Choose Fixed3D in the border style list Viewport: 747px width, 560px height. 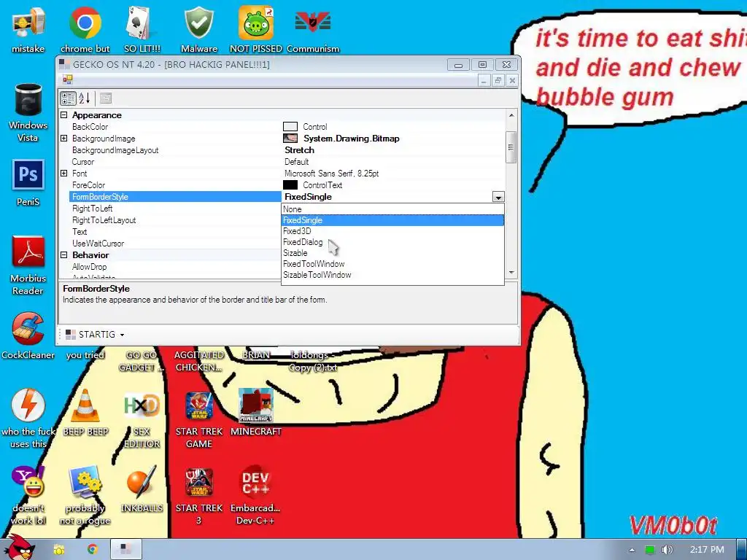(392, 231)
